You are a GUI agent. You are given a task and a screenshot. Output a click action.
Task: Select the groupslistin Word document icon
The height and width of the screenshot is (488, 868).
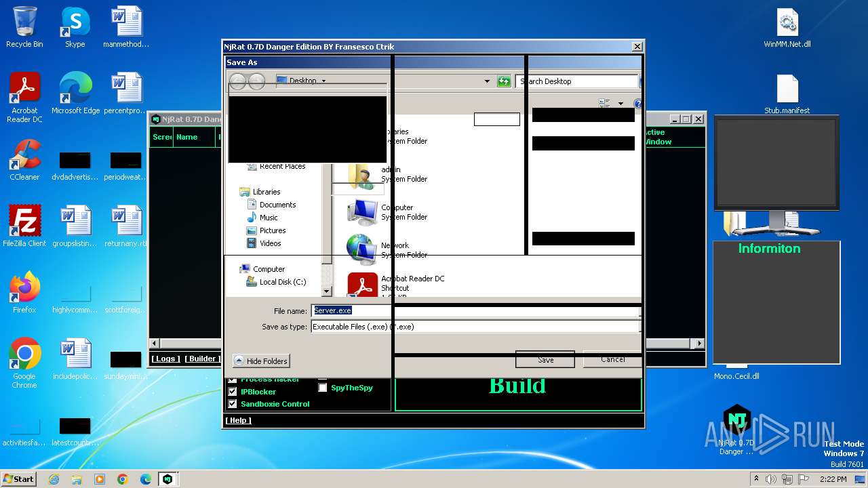click(x=75, y=226)
